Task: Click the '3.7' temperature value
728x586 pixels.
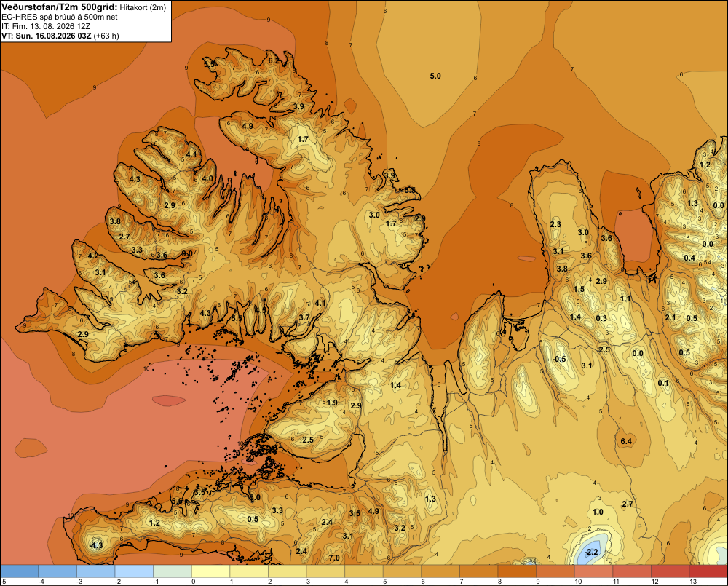Action: [x=304, y=317]
